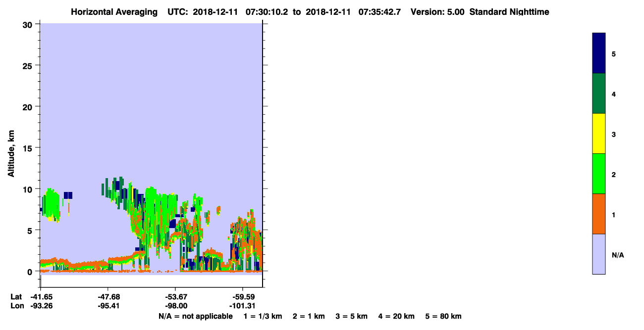Click the lavender N/A color bar segment
The width and height of the screenshot is (644, 330).
pos(599,254)
